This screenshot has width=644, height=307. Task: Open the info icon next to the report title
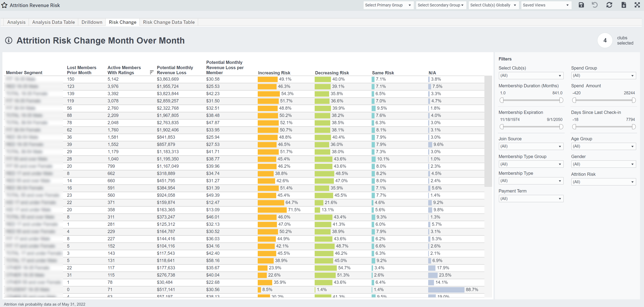pyautogui.click(x=8, y=40)
